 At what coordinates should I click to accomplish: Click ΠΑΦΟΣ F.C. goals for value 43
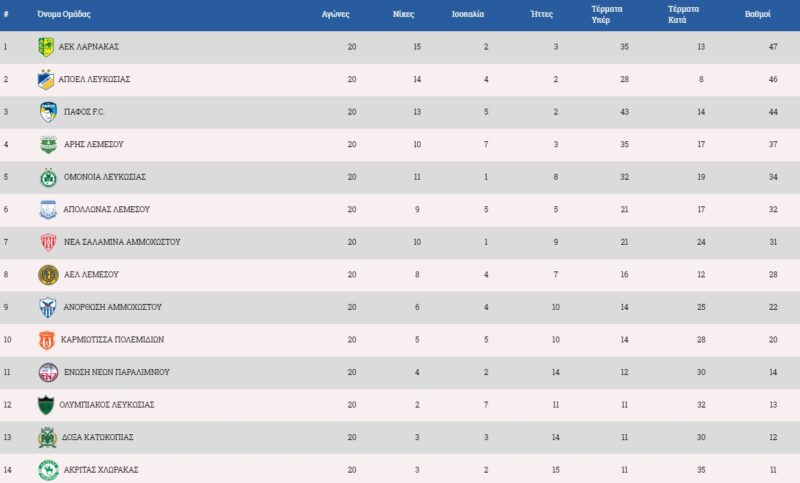(624, 112)
